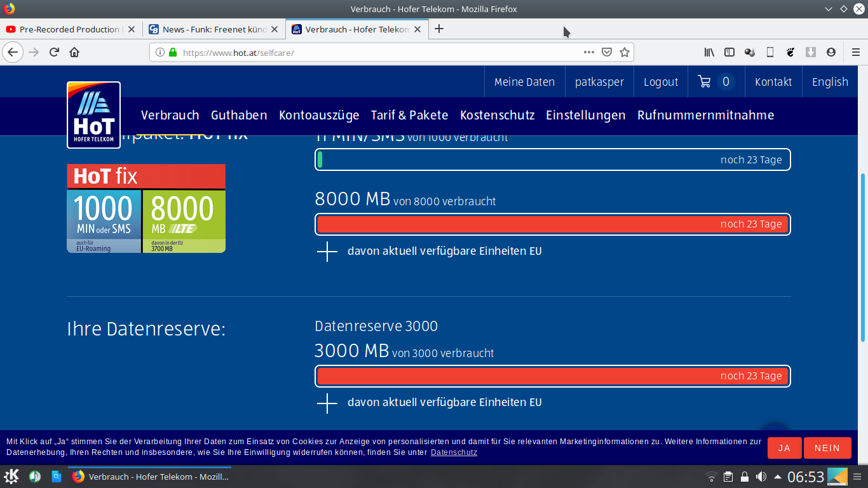Image resolution: width=868 pixels, height=488 pixels.
Task: Open the Downloads arrow icon
Action: coord(811,52)
